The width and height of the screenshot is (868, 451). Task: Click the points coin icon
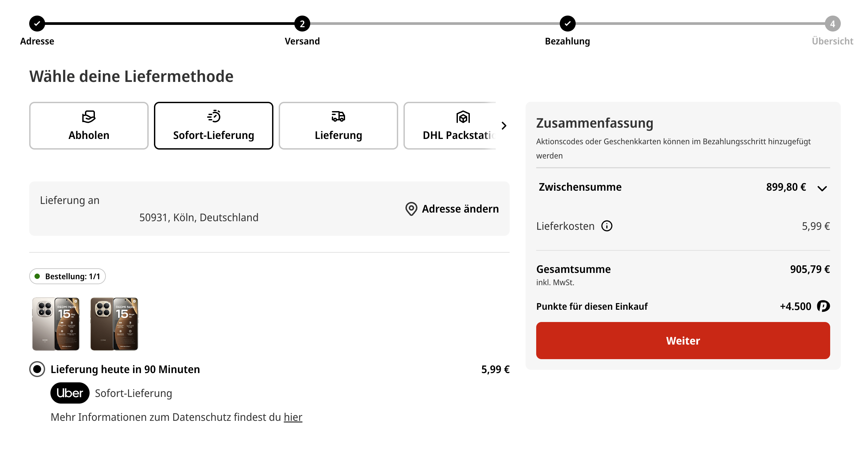(823, 306)
